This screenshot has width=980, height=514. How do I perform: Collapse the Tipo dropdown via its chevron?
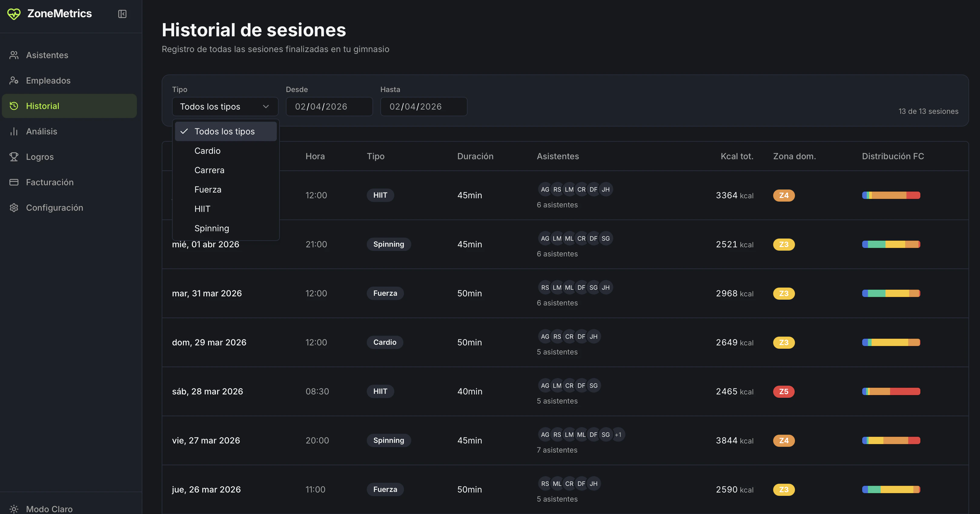tap(266, 107)
